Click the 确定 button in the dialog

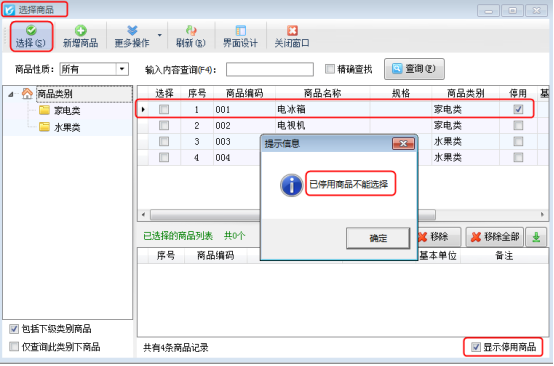coord(378,238)
